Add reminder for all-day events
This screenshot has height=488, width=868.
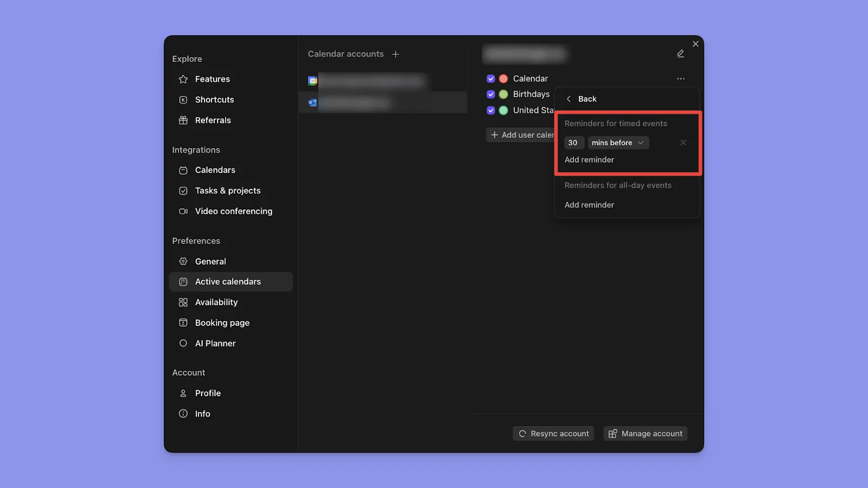(589, 205)
